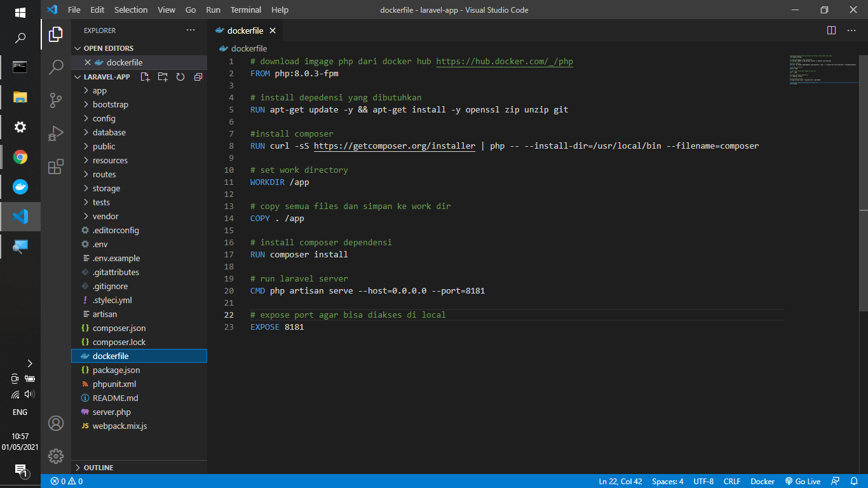Change language mode via Docker status item
Image resolution: width=868 pixels, height=488 pixels.
click(x=763, y=482)
